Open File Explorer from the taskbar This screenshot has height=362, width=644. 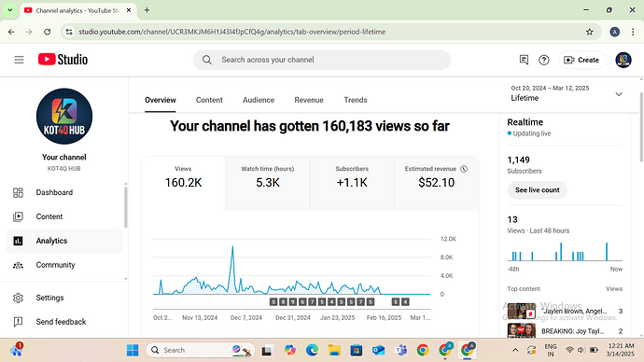point(334,350)
